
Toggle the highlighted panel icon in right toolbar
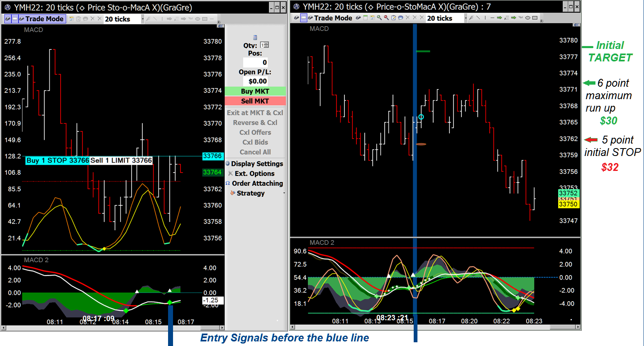tap(304, 18)
